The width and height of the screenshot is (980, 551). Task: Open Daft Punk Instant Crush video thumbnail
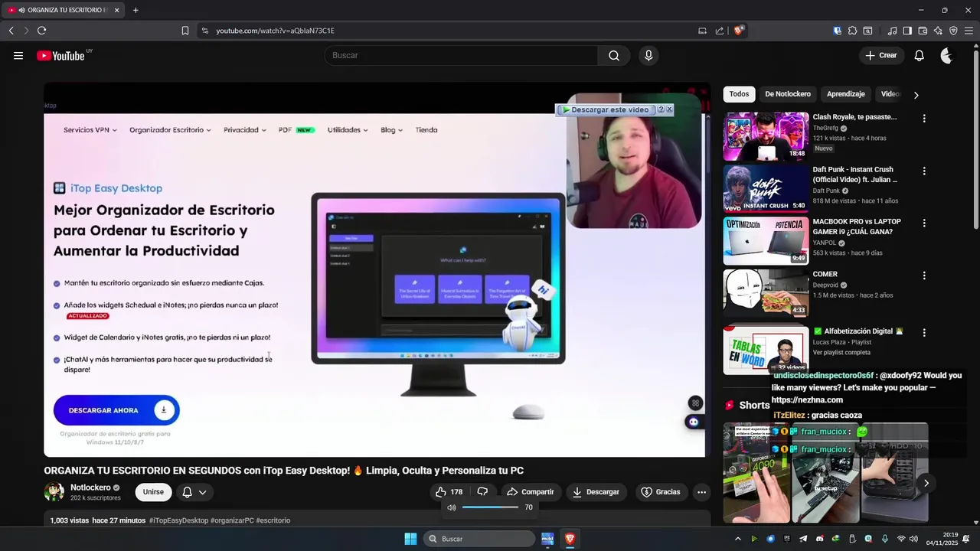pos(766,188)
